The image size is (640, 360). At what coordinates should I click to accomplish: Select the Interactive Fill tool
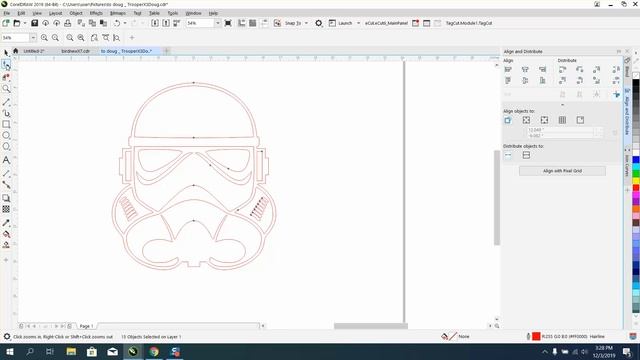coord(6,234)
